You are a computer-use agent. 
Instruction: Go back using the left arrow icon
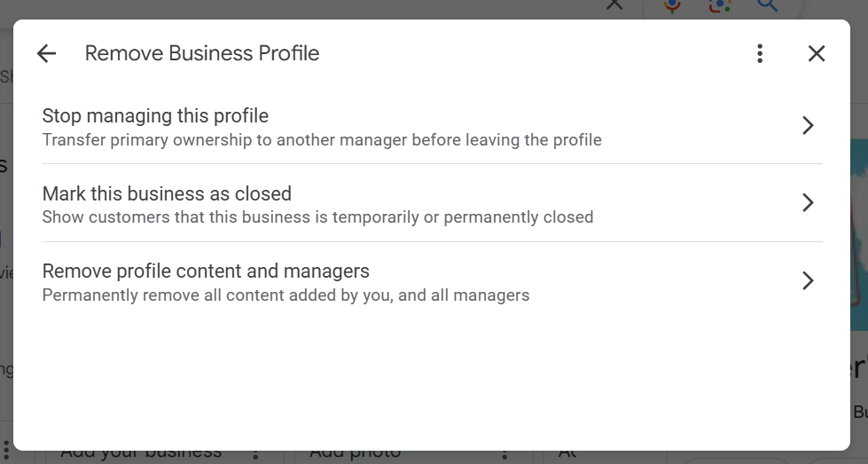click(x=46, y=53)
